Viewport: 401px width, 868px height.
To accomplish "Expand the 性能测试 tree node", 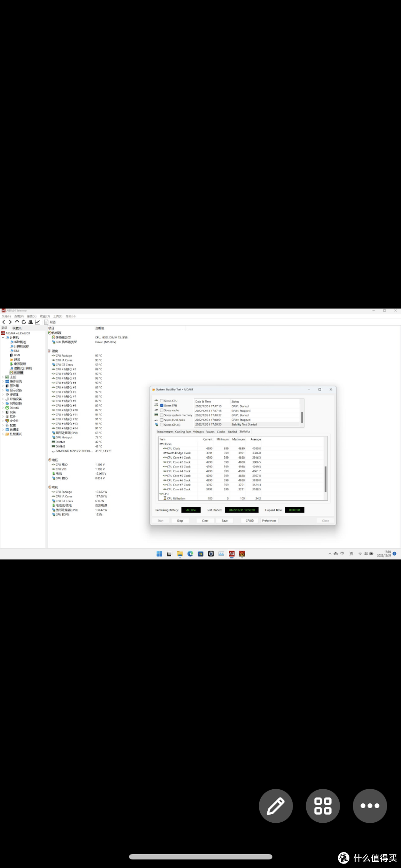I will (x=3, y=434).
